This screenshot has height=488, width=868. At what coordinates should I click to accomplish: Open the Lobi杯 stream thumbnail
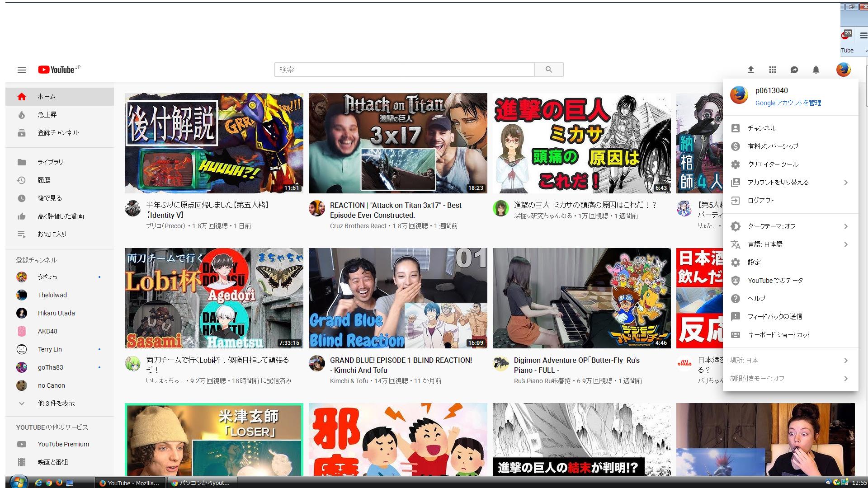pyautogui.click(x=214, y=298)
